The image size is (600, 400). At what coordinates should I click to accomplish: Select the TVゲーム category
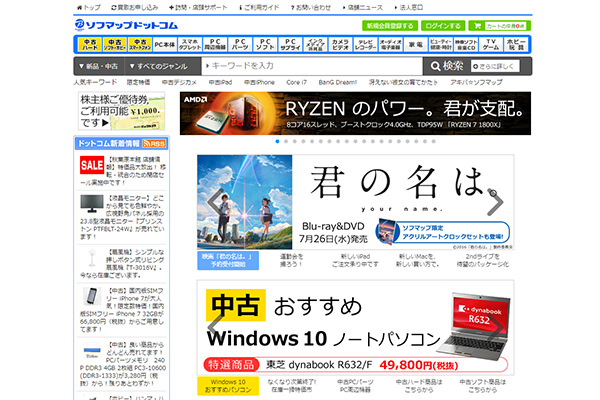tap(491, 44)
